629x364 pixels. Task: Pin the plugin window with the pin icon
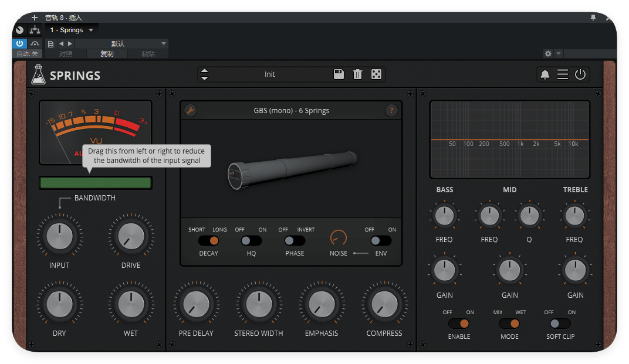click(593, 18)
